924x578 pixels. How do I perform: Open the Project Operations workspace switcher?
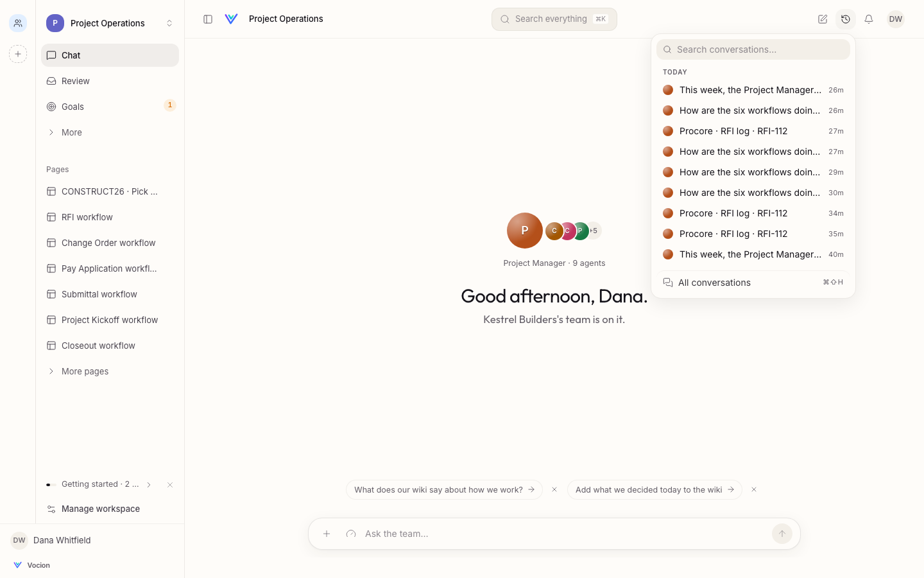pos(110,23)
